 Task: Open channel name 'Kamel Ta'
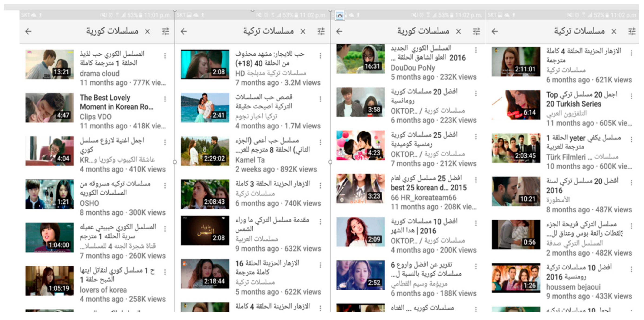[250, 160]
